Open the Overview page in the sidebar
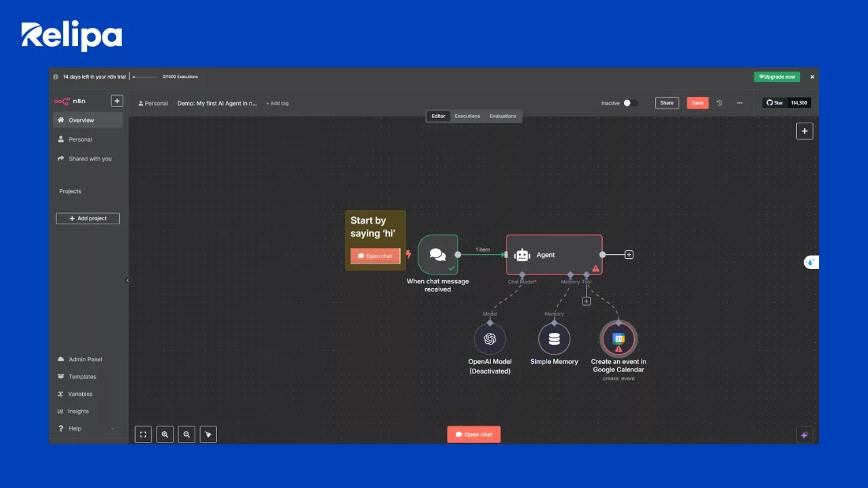 [87, 120]
